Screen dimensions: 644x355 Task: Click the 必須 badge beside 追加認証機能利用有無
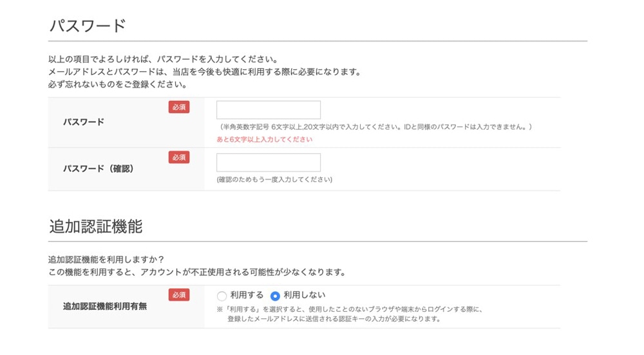tap(179, 295)
